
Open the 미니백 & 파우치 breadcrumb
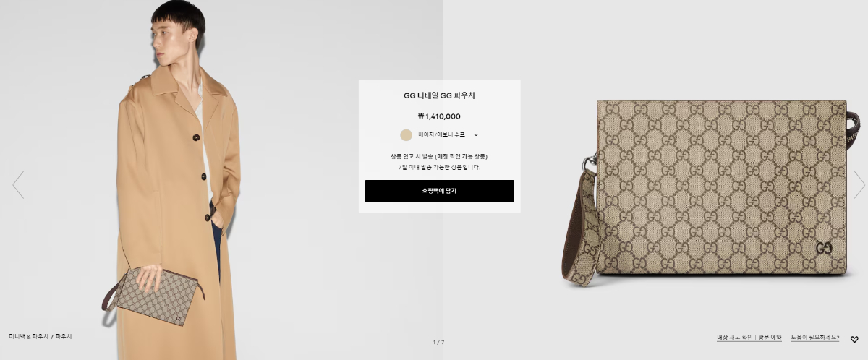click(28, 337)
